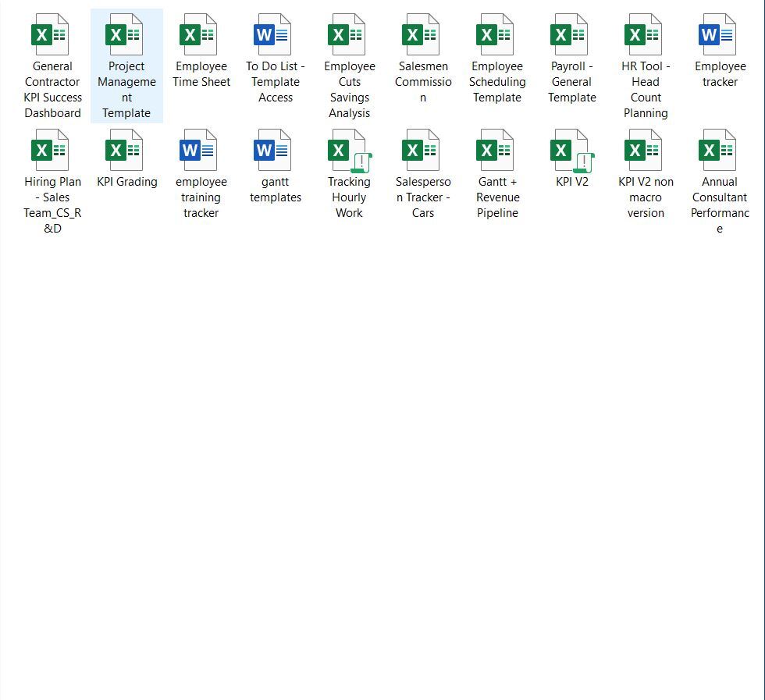
Task: Select the Salesmen Commission spreadsheet
Action: pos(423,35)
